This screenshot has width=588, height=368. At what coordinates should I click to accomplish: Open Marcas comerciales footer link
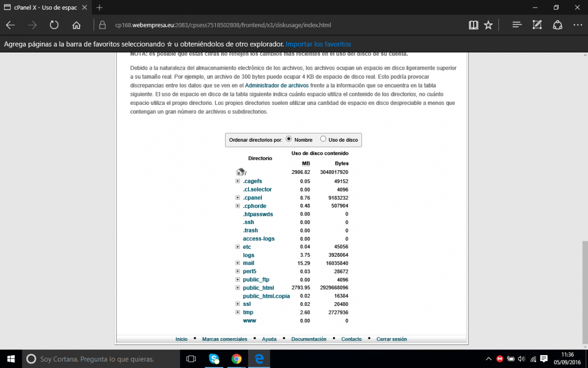[225, 339]
